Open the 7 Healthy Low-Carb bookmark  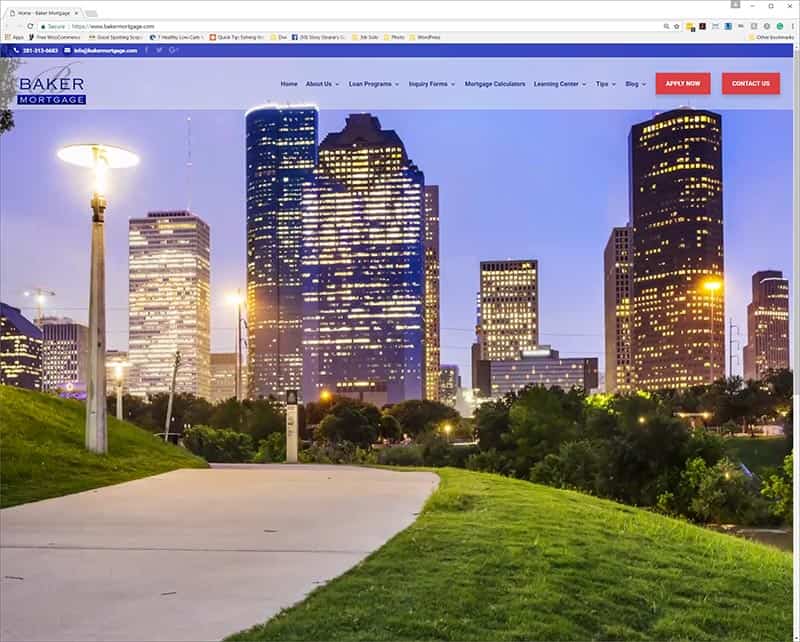click(x=177, y=37)
